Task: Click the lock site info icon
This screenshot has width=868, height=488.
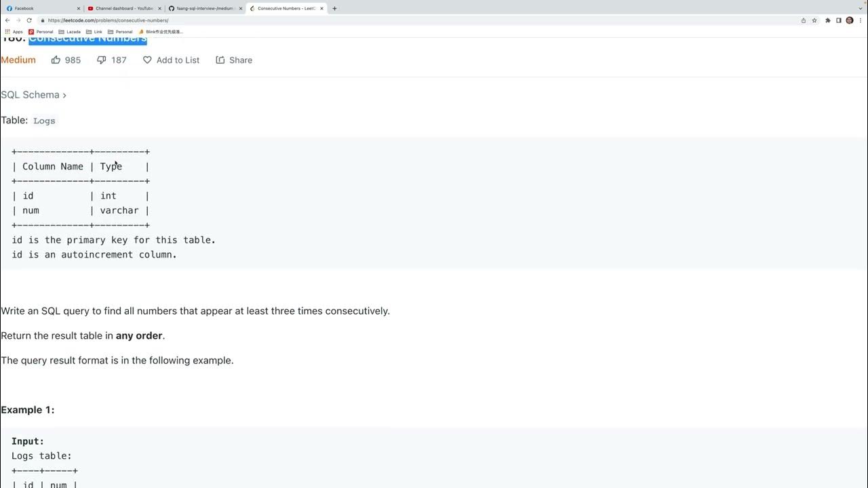Action: (43, 20)
